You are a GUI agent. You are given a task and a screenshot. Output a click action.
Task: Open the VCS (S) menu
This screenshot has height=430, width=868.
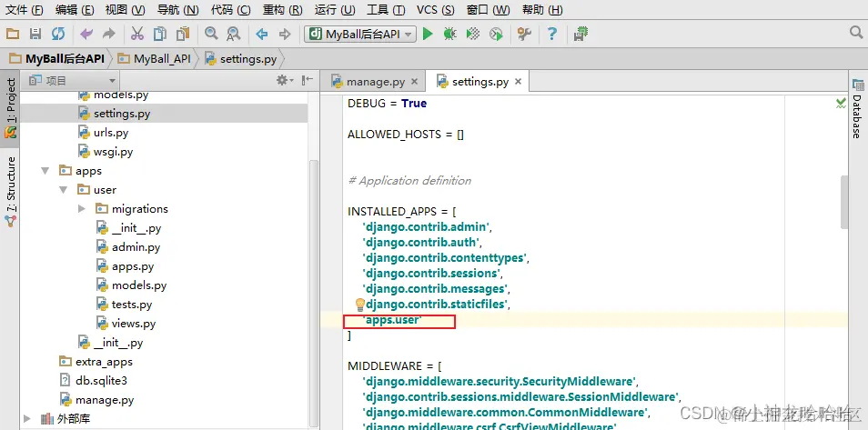pyautogui.click(x=435, y=10)
